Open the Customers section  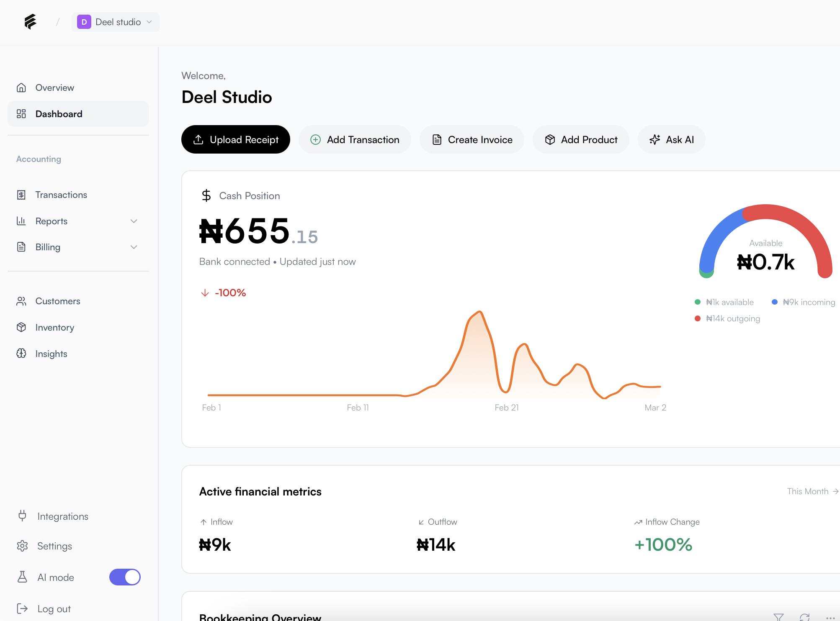57,301
